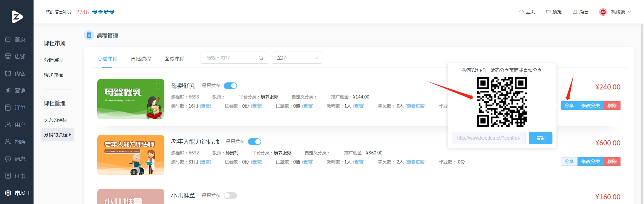The image size is (644, 204).
Task: Select 购买课程 in the side menu
Action: click(x=53, y=75)
